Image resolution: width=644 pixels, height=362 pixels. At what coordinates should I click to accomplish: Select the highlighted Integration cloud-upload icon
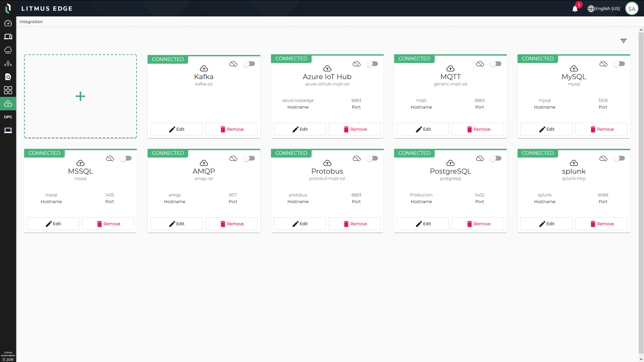pos(8,104)
